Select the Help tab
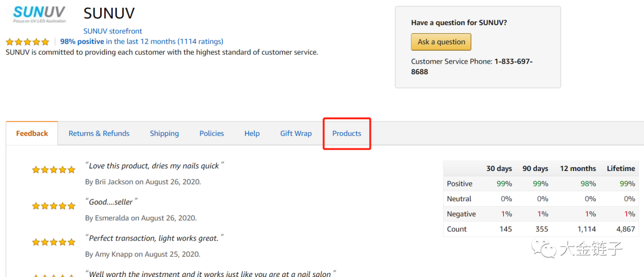 point(252,133)
